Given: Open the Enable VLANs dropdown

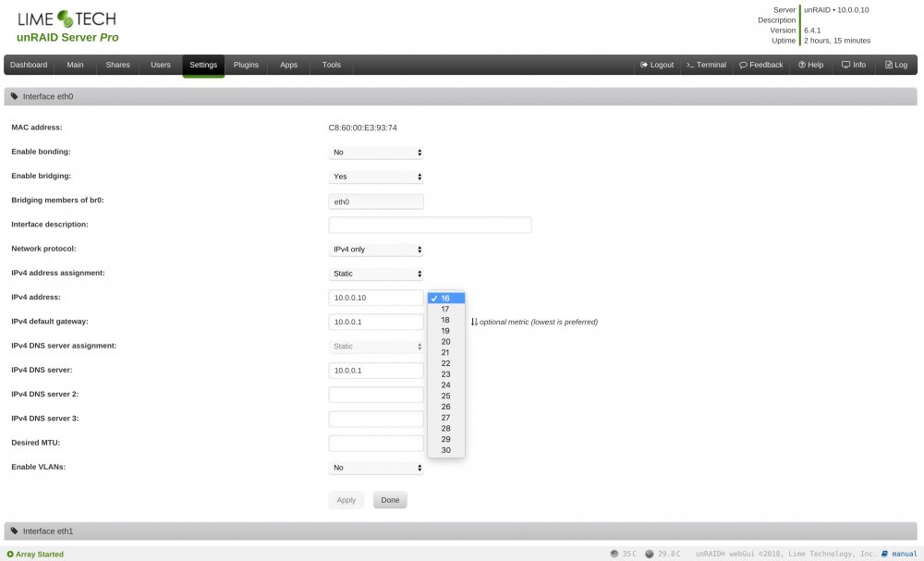Looking at the screenshot, I should tap(375, 468).
